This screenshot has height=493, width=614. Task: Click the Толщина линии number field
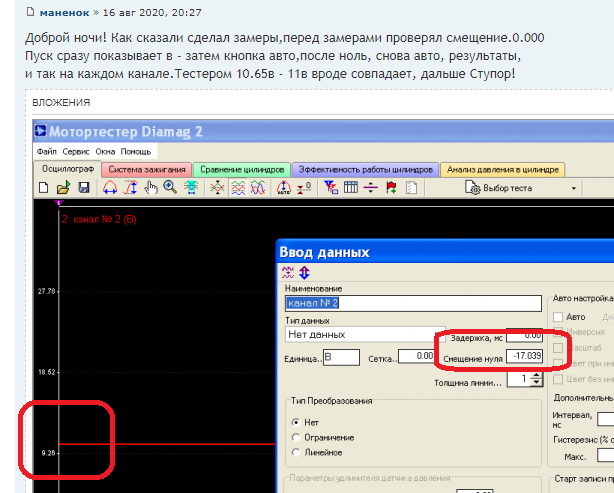pos(519,379)
